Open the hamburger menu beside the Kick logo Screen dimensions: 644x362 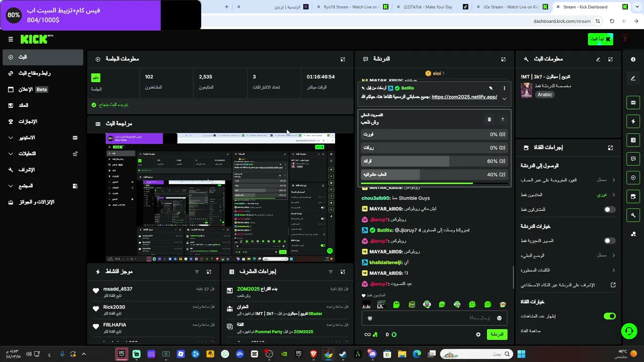point(11,39)
